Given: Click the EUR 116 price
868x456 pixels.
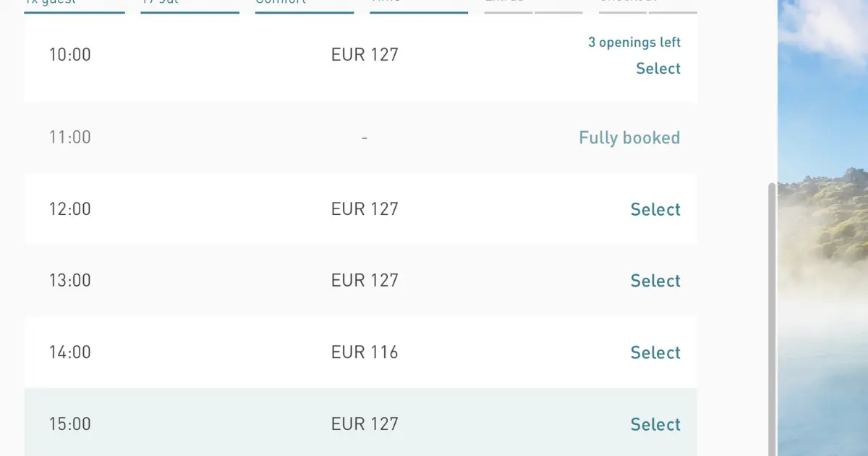Looking at the screenshot, I should (x=365, y=352).
